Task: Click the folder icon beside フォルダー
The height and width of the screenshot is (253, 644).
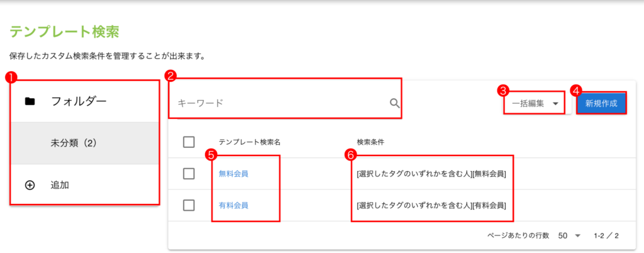Action: [30, 101]
